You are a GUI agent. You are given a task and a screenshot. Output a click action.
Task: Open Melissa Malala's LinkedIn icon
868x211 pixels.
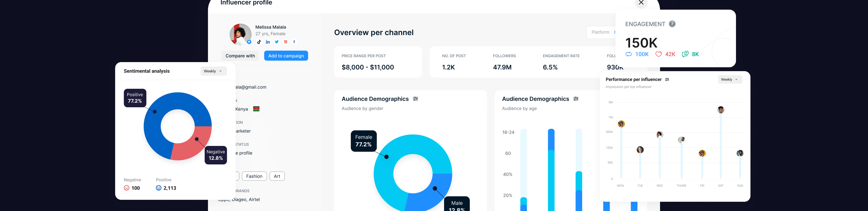(268, 42)
